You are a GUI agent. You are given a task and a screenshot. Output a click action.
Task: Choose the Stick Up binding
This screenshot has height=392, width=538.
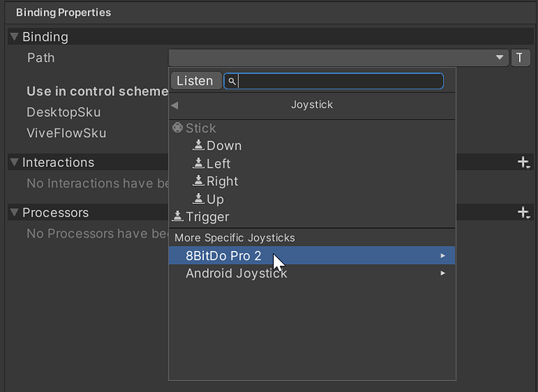(x=215, y=199)
